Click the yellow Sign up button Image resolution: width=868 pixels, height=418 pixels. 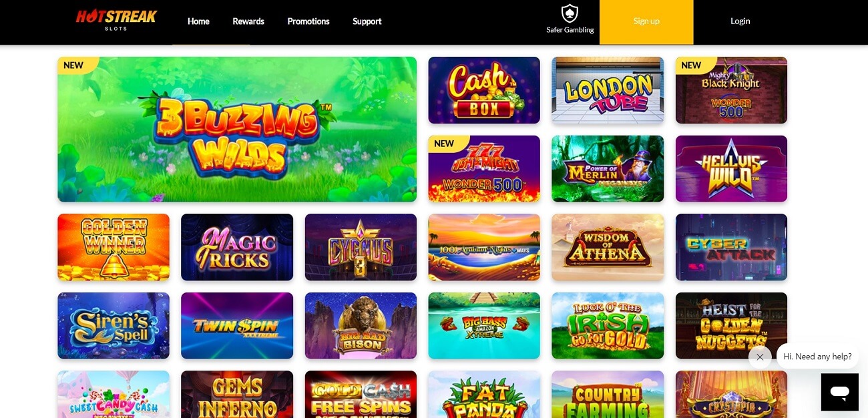646,22
